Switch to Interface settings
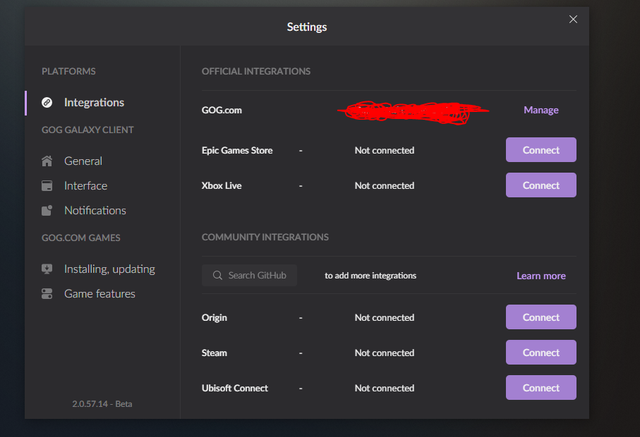 [86, 186]
